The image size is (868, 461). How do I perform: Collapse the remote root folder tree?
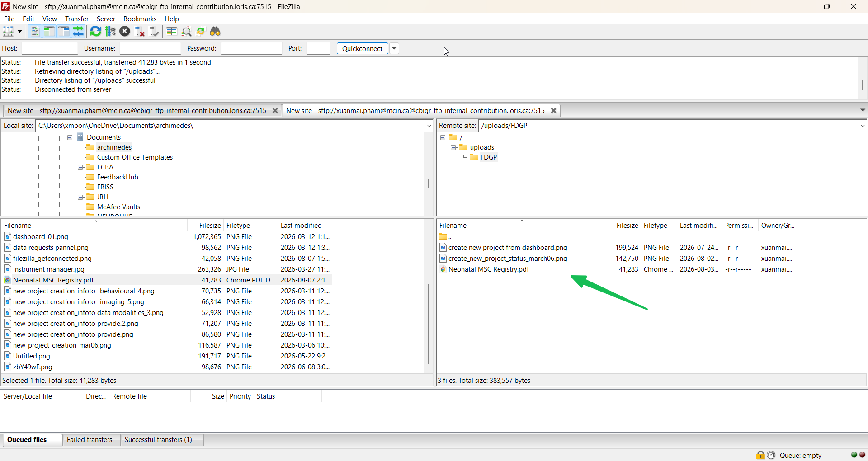point(443,137)
